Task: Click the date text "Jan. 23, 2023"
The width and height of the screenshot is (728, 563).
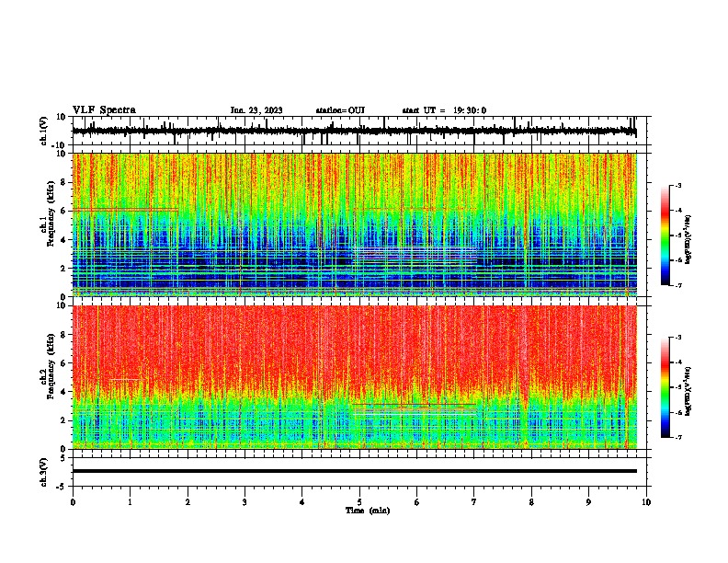Action: click(256, 110)
